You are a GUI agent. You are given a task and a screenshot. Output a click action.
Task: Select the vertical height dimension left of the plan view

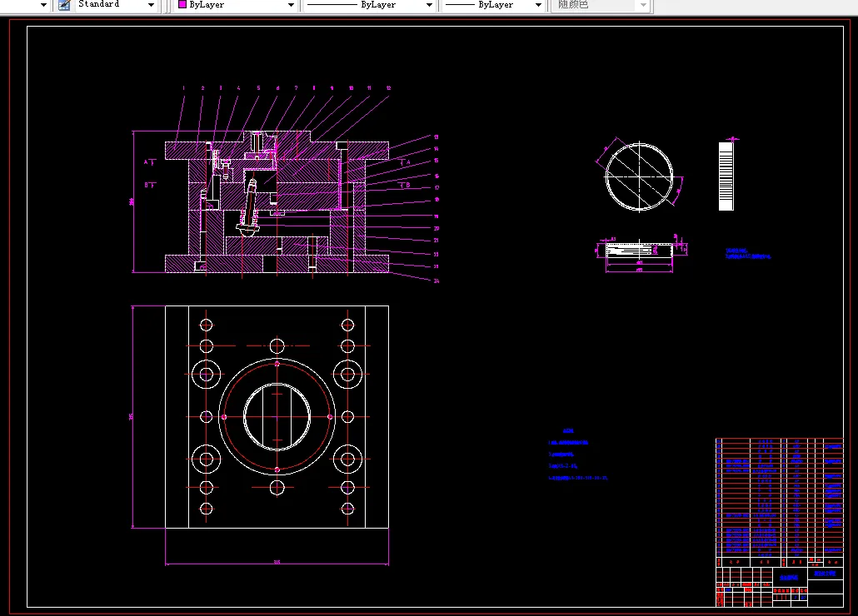(132, 416)
